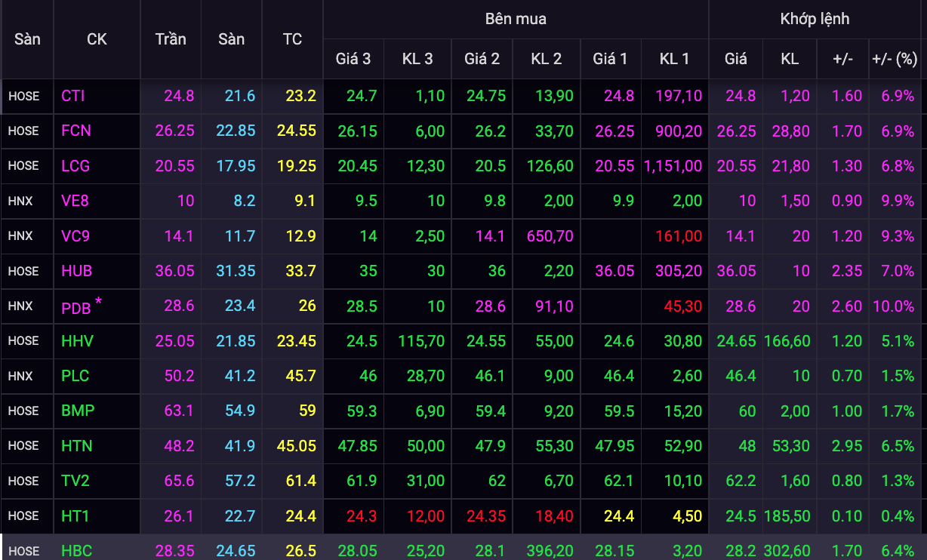This screenshot has width=927, height=560.
Task: Open the CTI stock symbol
Action: (73, 96)
